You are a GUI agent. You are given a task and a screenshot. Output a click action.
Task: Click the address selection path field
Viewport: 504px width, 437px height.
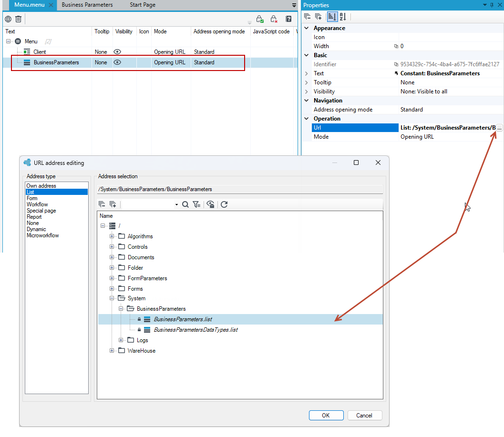pyautogui.click(x=240, y=189)
